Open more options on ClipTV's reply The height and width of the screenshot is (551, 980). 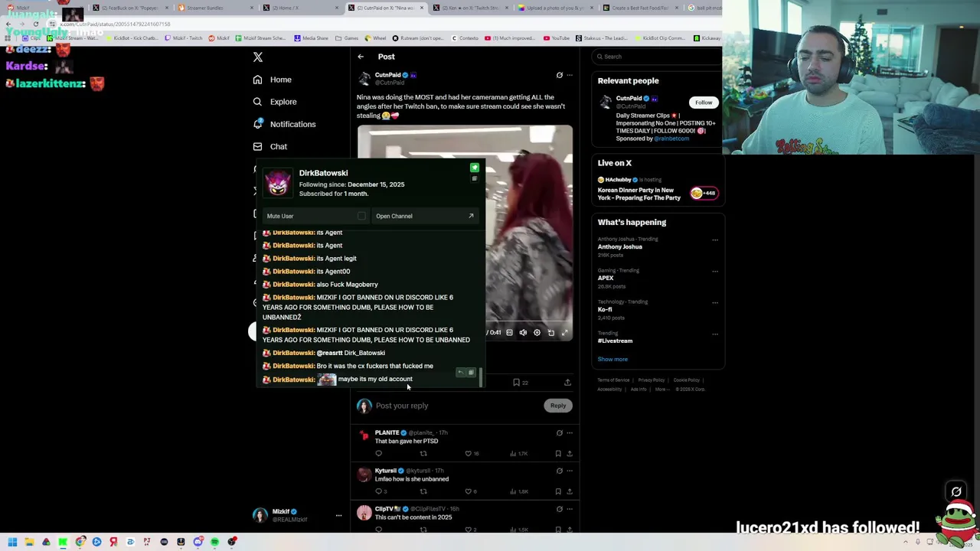coord(569,509)
